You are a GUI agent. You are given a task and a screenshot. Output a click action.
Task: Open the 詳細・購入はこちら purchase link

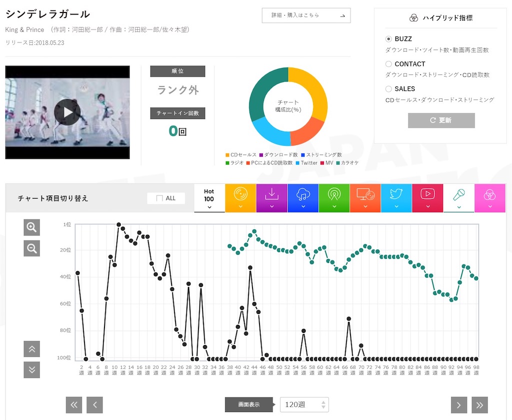click(306, 15)
